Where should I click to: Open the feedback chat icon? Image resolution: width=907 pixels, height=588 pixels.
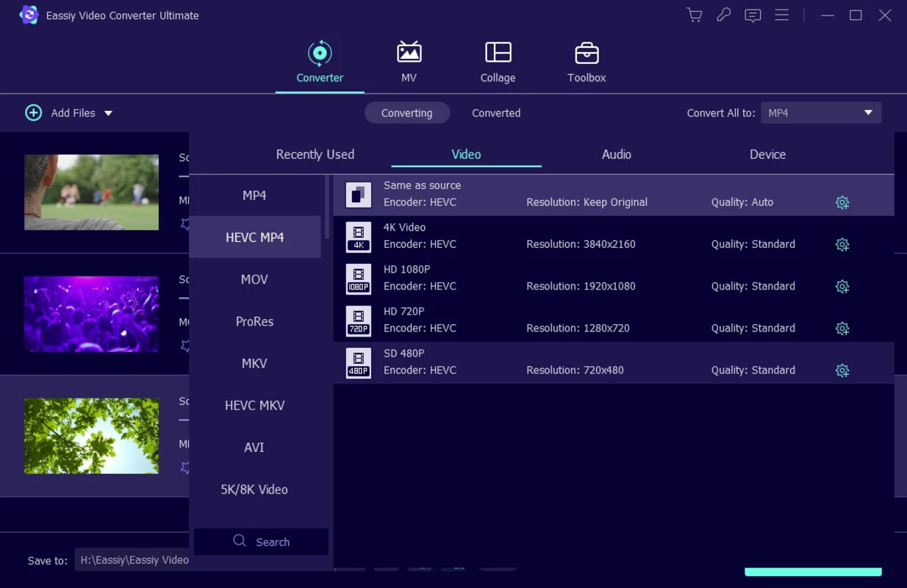click(x=753, y=15)
